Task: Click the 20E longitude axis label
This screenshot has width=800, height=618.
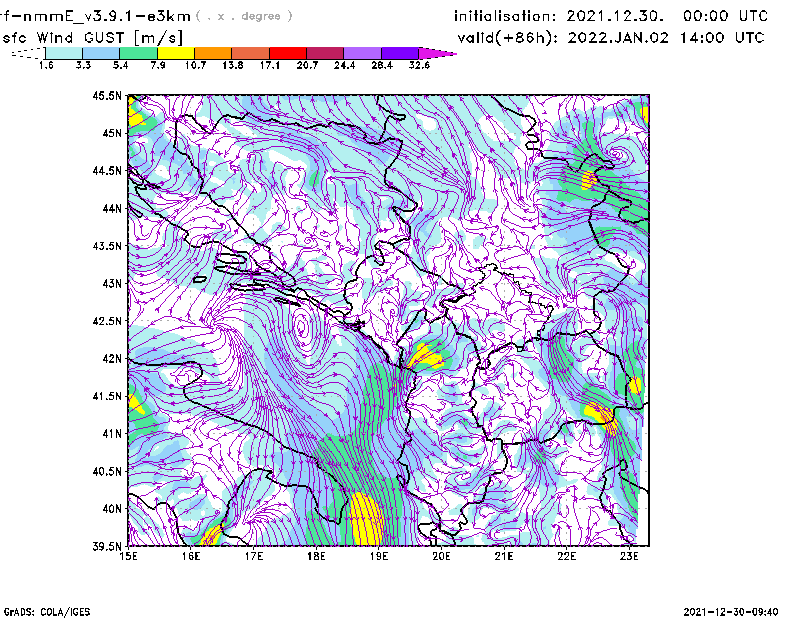Action: (441, 556)
